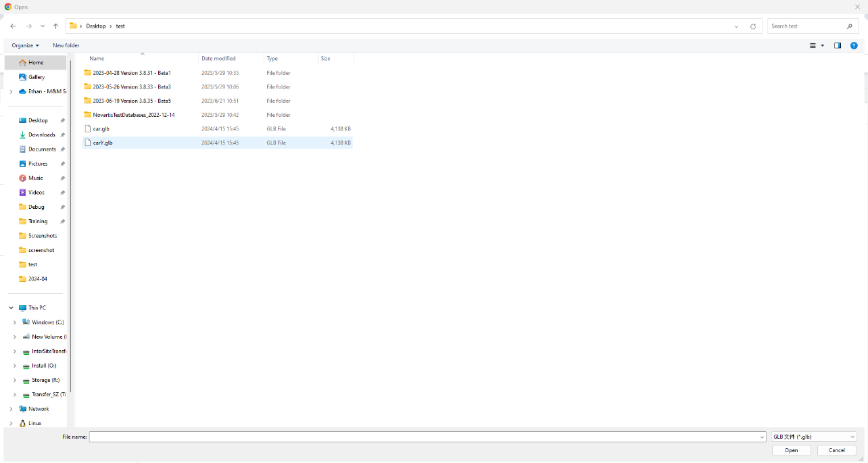Expand the Network tree node
Screen dimensions: 868x463
[11, 409]
